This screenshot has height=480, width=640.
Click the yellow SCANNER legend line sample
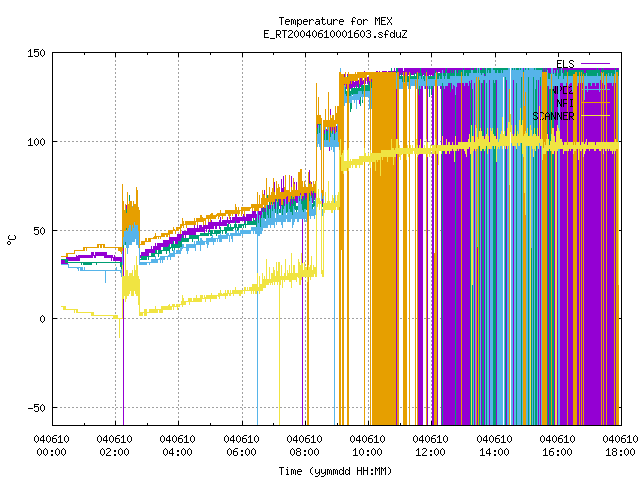[x=595, y=116]
